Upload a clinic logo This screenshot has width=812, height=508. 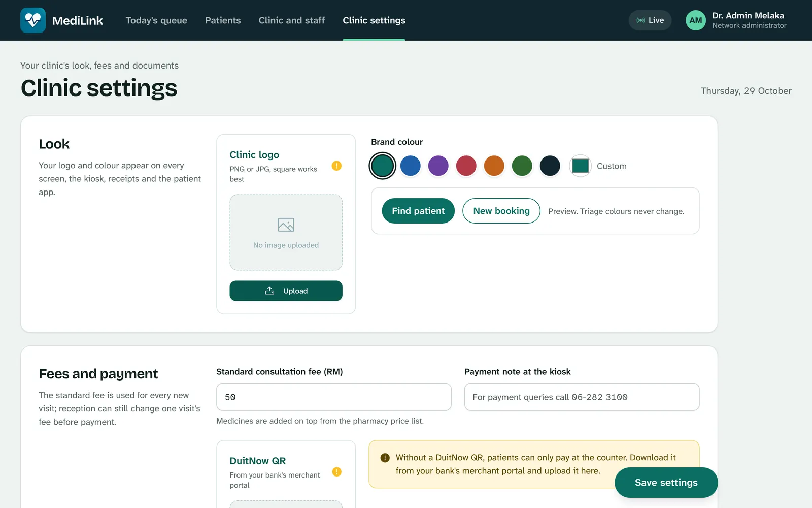pos(286,291)
